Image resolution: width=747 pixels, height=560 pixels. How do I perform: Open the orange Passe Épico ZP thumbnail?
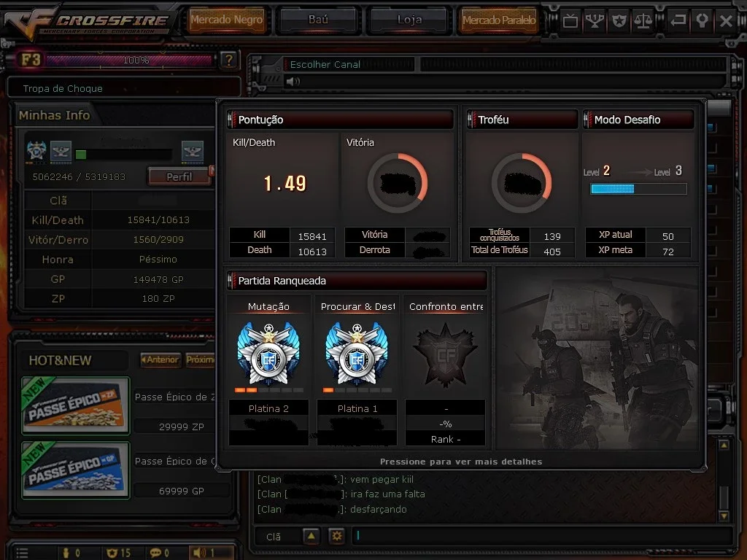click(76, 405)
